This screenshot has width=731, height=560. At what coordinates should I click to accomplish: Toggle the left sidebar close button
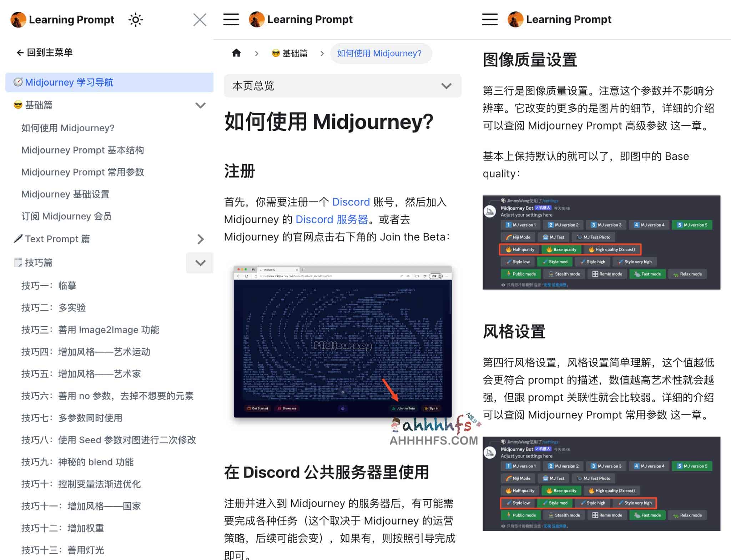pyautogui.click(x=200, y=19)
